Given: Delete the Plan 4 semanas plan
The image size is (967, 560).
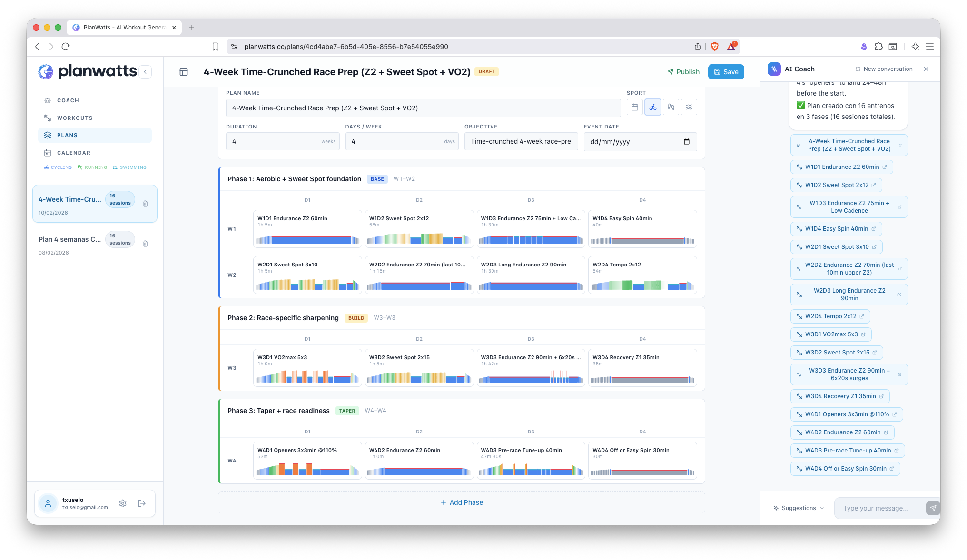Looking at the screenshot, I should point(145,244).
